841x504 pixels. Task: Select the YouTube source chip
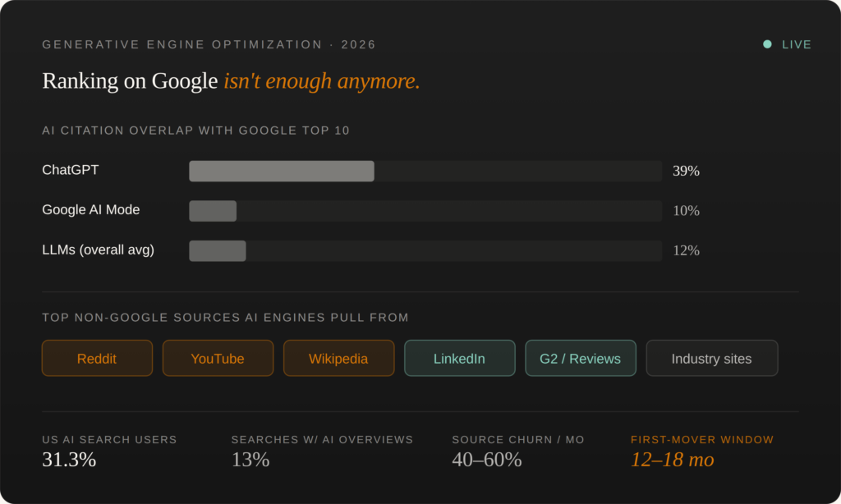(218, 358)
